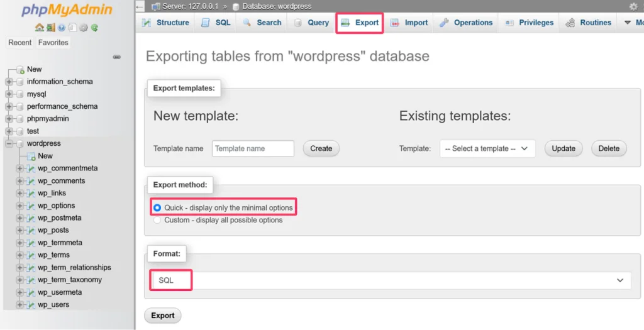Open the phpmyadmin database name

tap(48, 119)
